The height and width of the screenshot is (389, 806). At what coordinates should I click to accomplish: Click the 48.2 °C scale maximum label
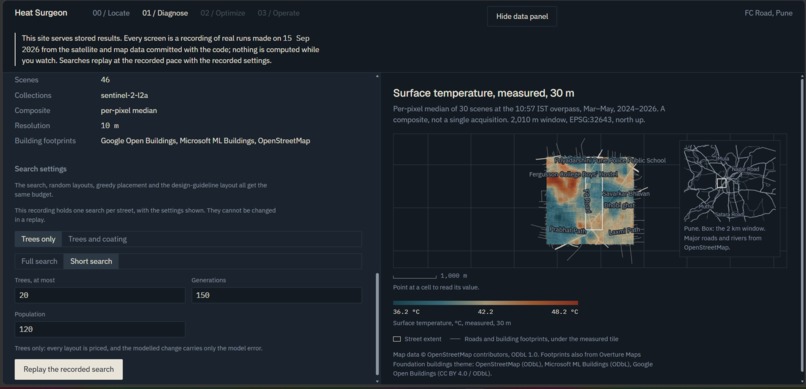[565, 312]
